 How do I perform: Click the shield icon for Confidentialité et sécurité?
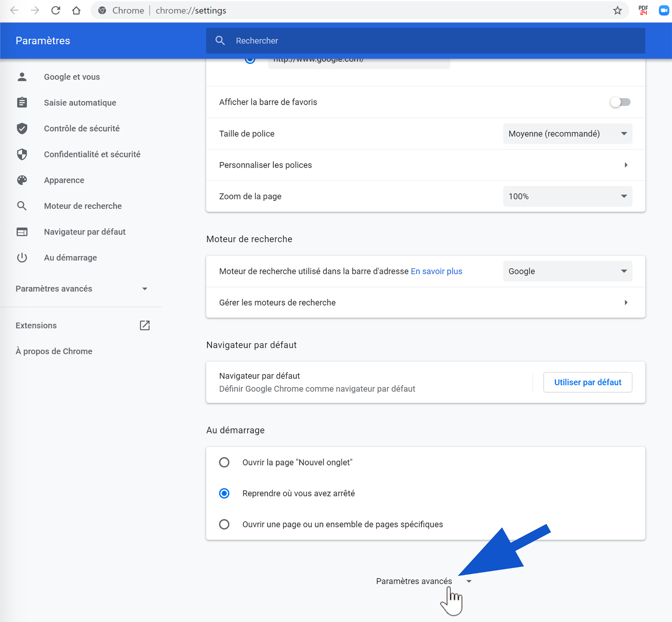[22, 154]
